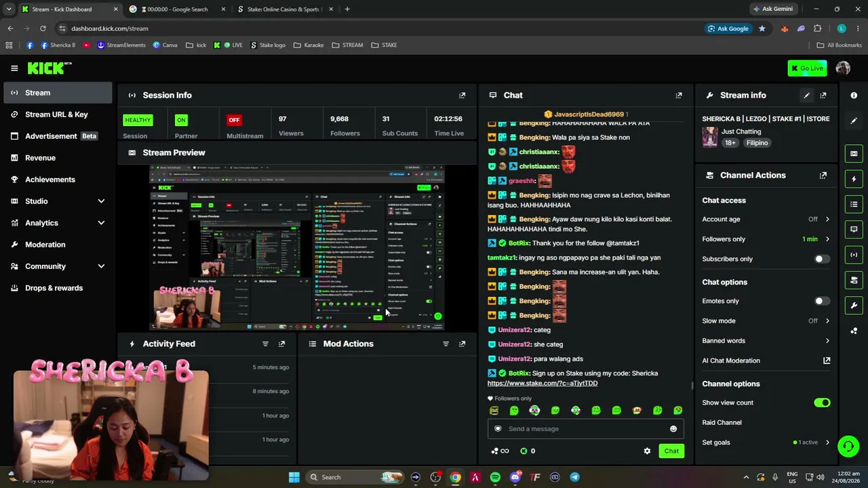Send message with Chat button
The width and height of the screenshot is (868, 488).
coord(671,451)
